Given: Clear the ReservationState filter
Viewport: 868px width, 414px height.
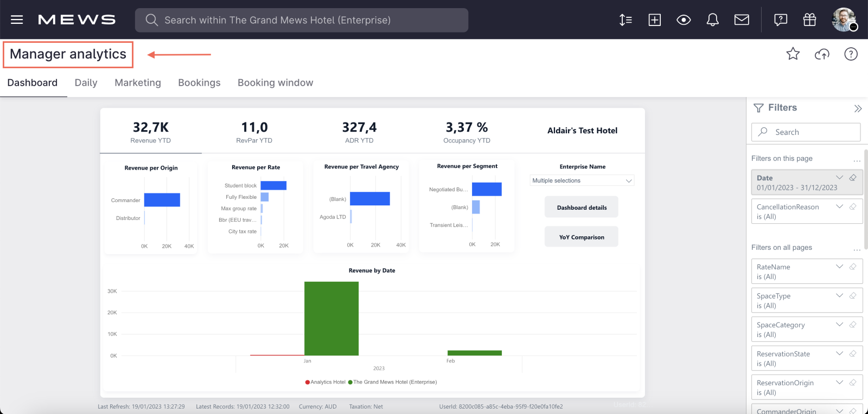Looking at the screenshot, I should click(x=853, y=353).
